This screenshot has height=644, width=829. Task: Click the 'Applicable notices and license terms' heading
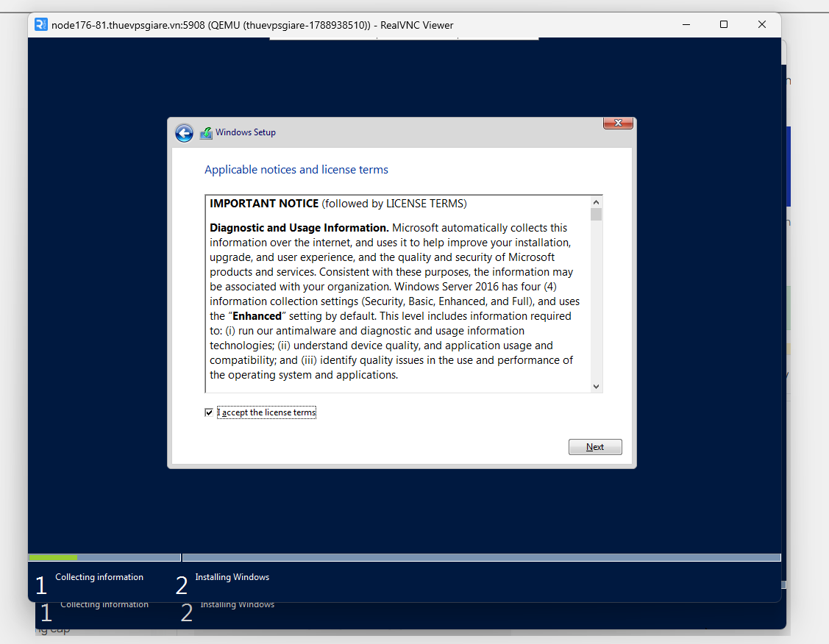point(296,170)
